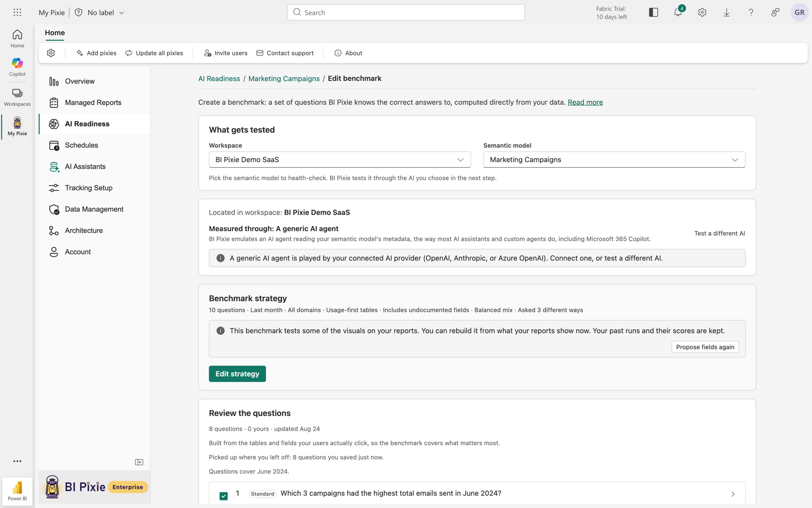Open the toolbar settings gear
The image size is (812, 508).
(51, 53)
